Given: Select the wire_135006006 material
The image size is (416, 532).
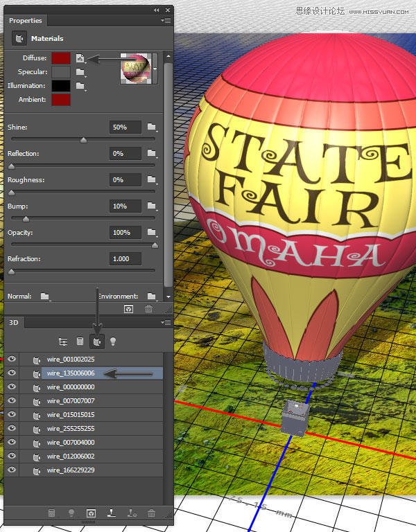Looking at the screenshot, I should pyautogui.click(x=71, y=373).
